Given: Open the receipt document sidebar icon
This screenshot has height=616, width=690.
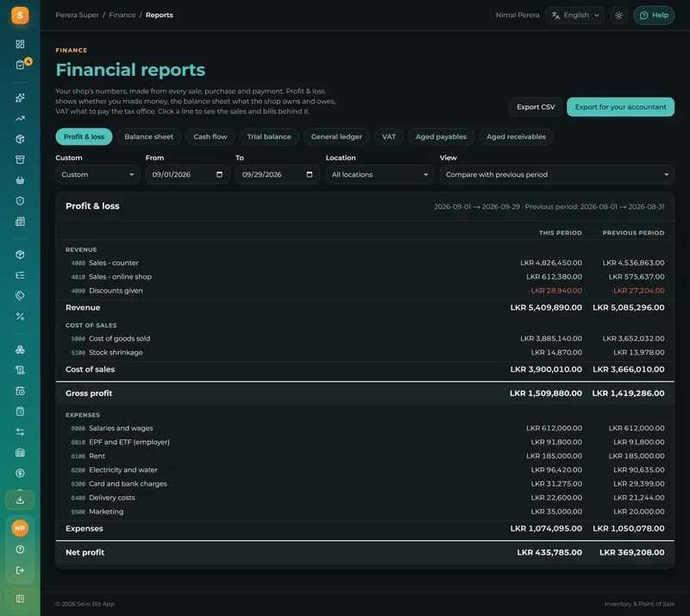Looking at the screenshot, I should tap(20, 222).
